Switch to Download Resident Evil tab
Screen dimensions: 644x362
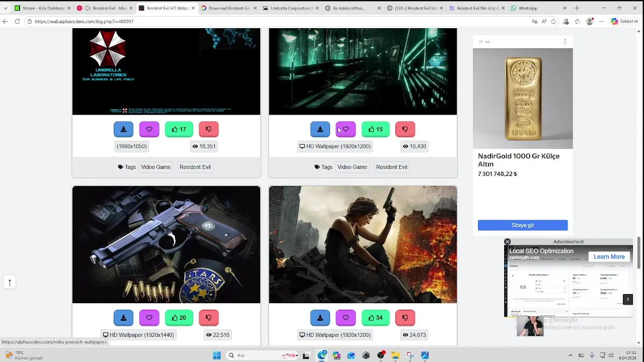[228, 8]
